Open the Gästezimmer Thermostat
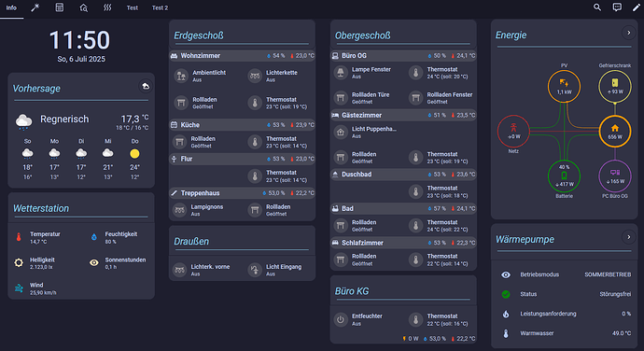Viewport: 644px width, 351px height. coord(441,158)
